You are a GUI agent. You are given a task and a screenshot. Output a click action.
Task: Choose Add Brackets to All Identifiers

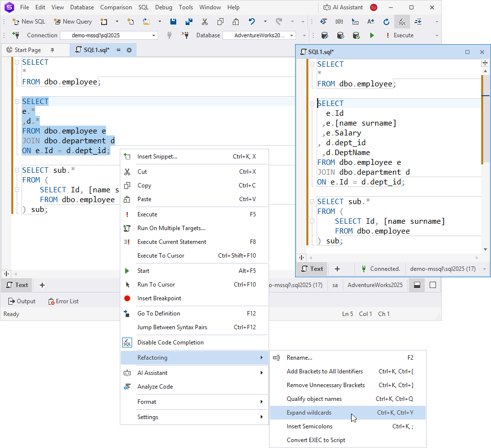tap(348, 371)
